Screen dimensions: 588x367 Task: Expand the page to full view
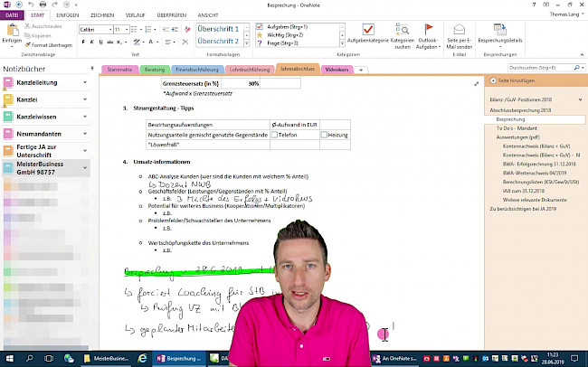pyautogui.click(x=477, y=83)
